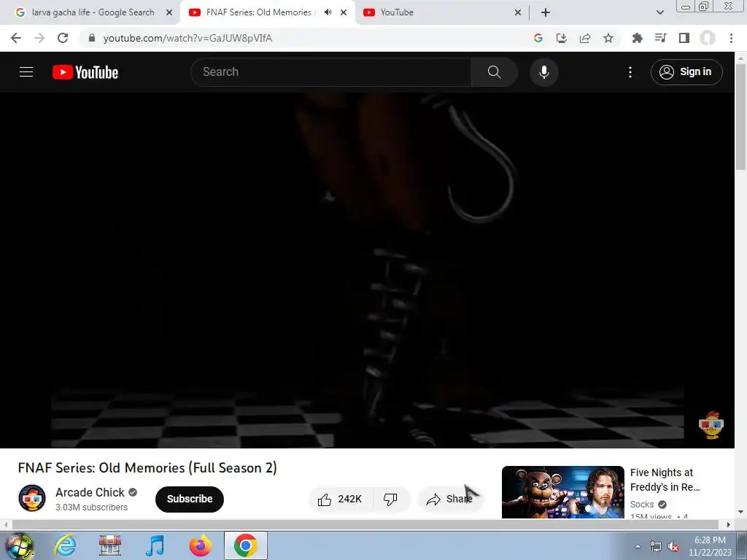Bookmark this tab with the star icon
747x560 pixels.
(x=608, y=38)
